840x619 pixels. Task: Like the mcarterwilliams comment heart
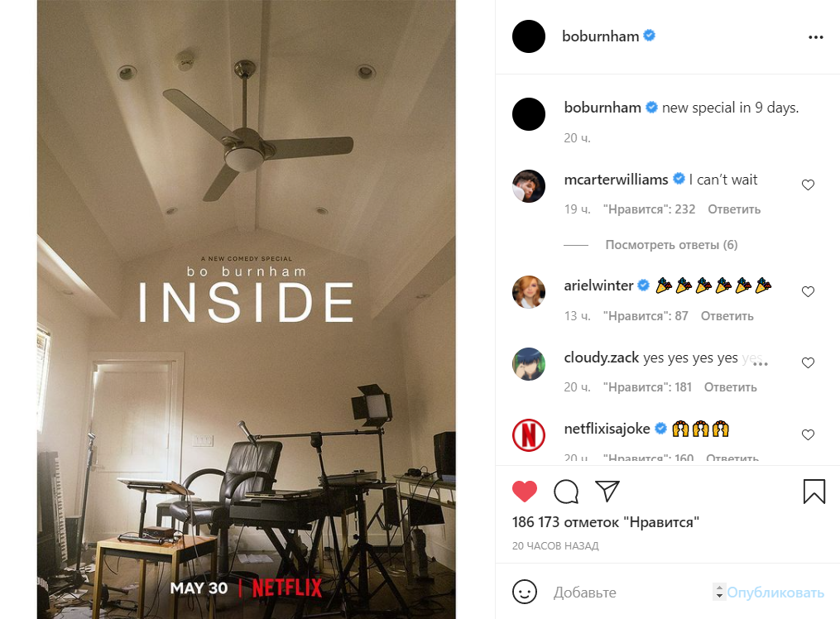808,185
